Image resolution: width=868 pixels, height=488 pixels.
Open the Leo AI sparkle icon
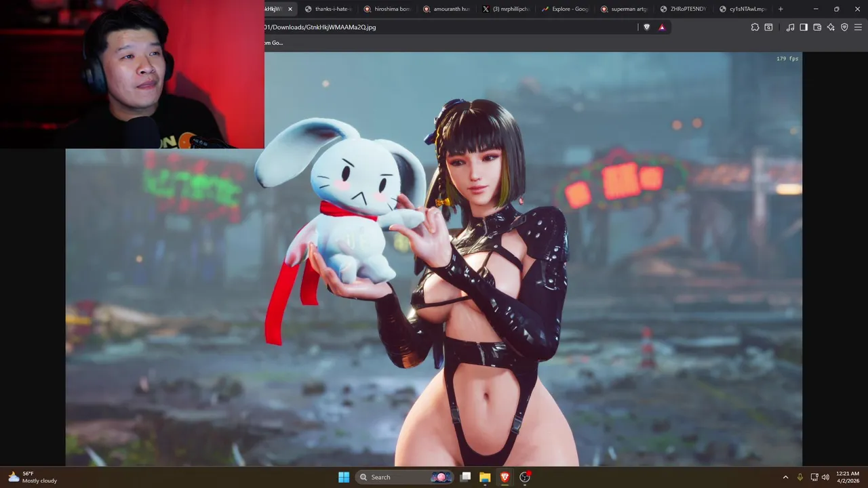click(x=831, y=27)
